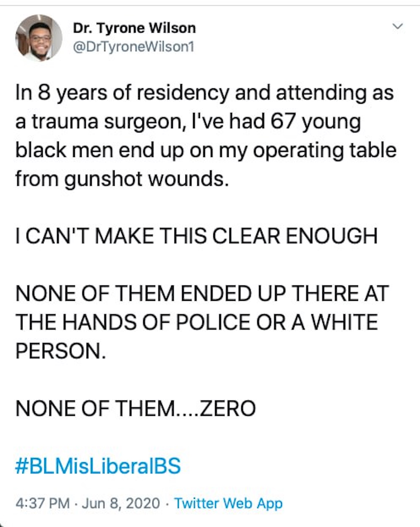
Task: Click the word ZERO in the tweet
Action: pos(228,409)
